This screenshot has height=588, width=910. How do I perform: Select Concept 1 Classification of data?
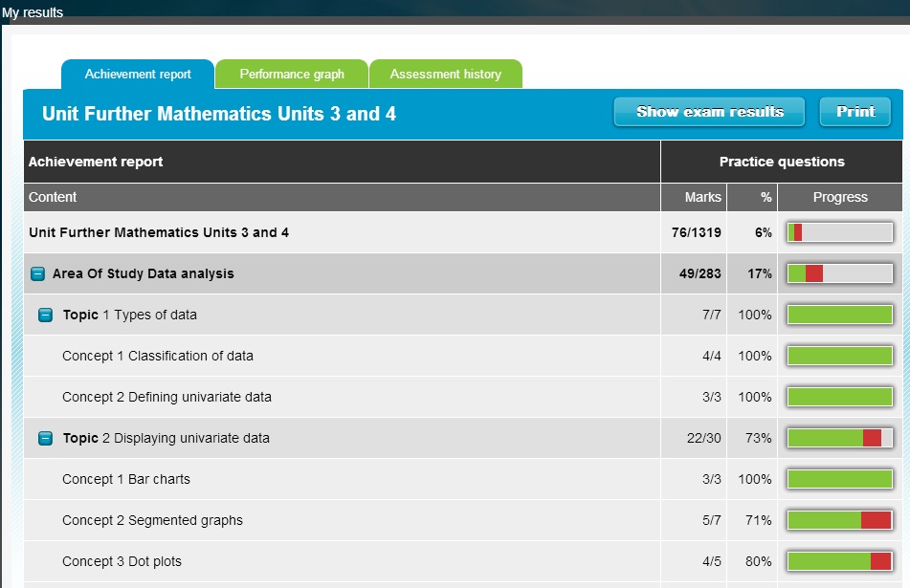point(158,356)
